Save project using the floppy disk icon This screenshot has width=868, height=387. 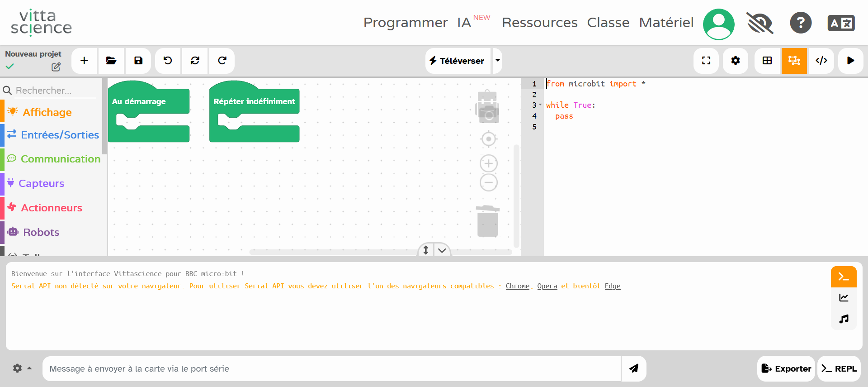coord(138,61)
